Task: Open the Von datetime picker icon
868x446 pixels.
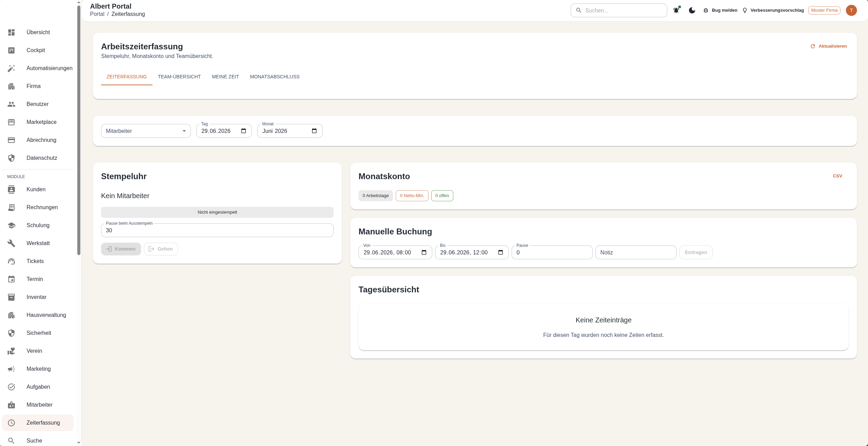Action: tap(424, 252)
